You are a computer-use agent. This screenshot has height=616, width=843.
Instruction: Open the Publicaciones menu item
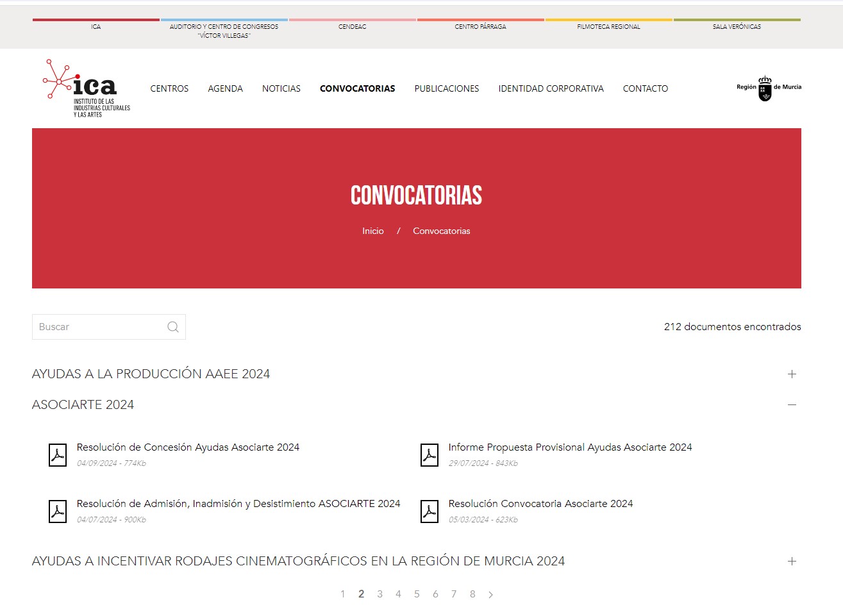point(446,88)
